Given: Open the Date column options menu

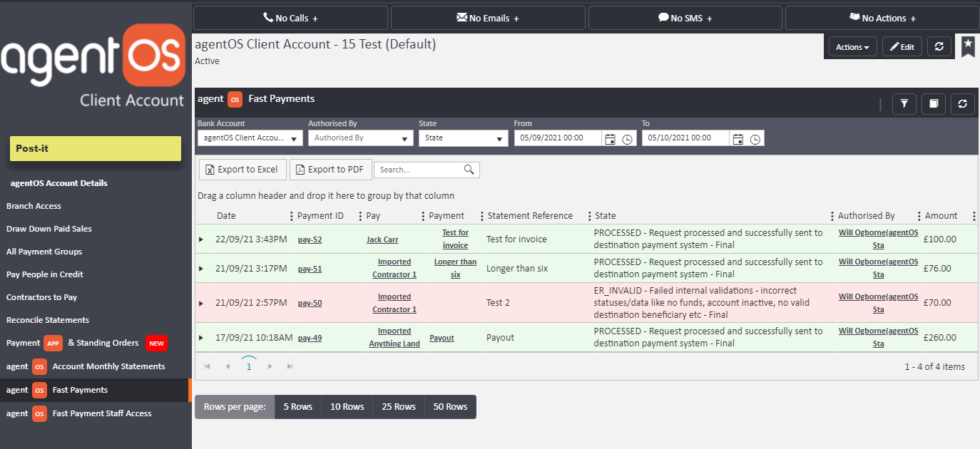Looking at the screenshot, I should point(291,216).
